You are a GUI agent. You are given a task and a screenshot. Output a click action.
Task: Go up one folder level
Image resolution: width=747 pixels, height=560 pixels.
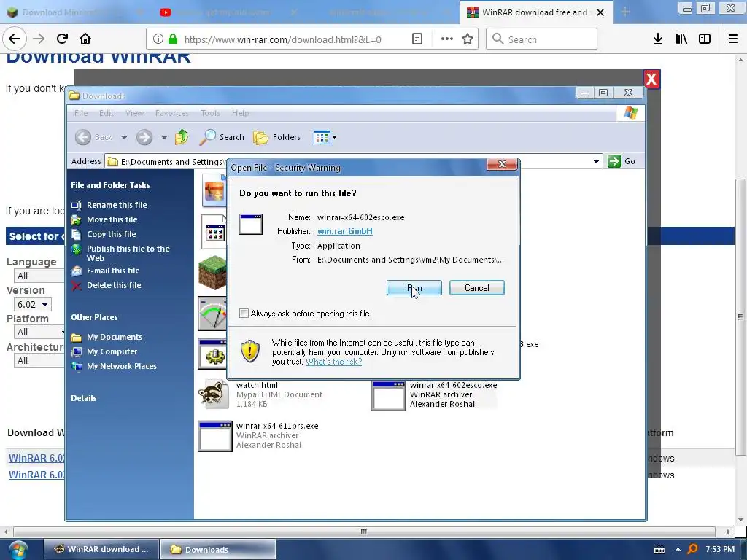tap(182, 137)
